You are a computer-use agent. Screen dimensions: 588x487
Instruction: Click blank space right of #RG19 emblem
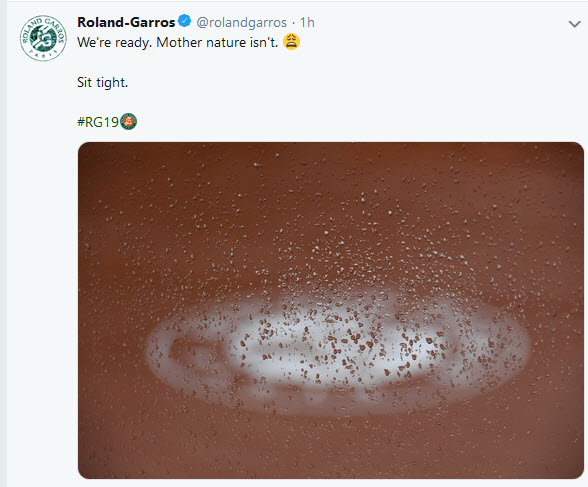point(338,122)
